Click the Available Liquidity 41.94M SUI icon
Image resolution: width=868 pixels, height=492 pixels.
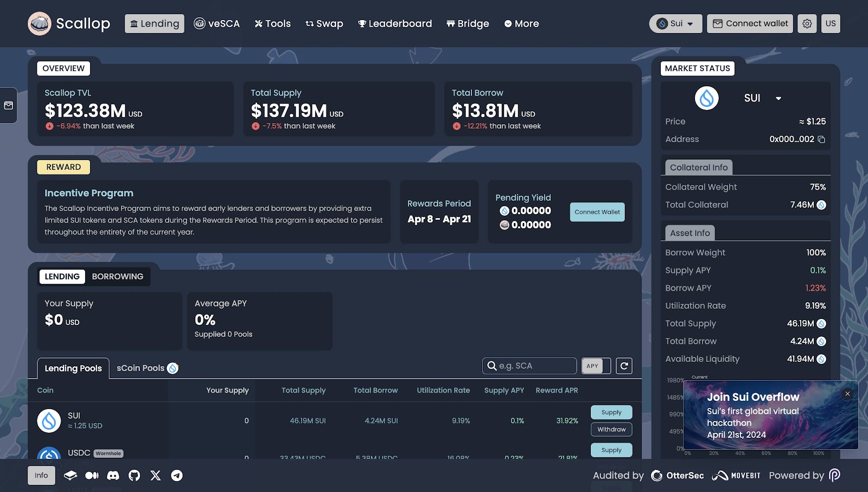pos(821,359)
